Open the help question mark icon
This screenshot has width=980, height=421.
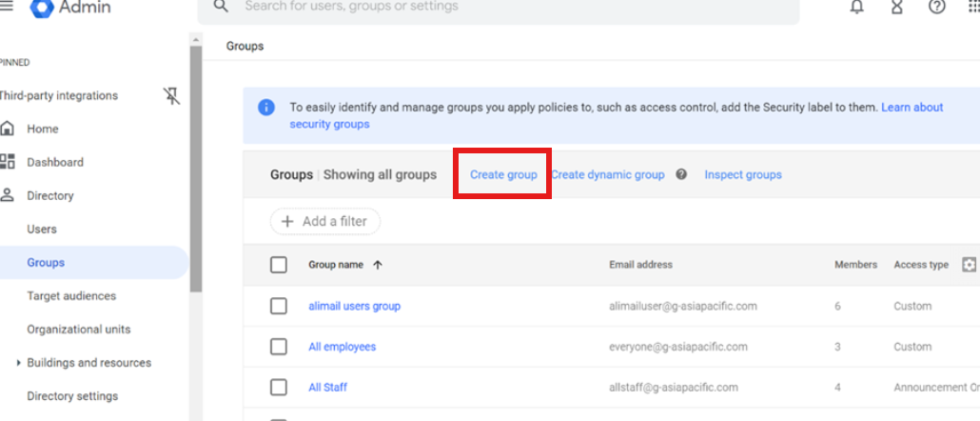coord(936,8)
